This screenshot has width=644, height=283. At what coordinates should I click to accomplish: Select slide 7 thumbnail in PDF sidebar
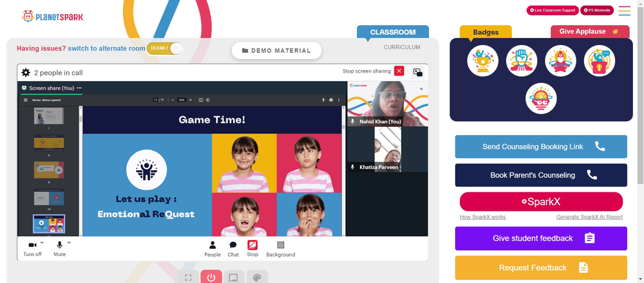pyautogui.click(x=49, y=116)
